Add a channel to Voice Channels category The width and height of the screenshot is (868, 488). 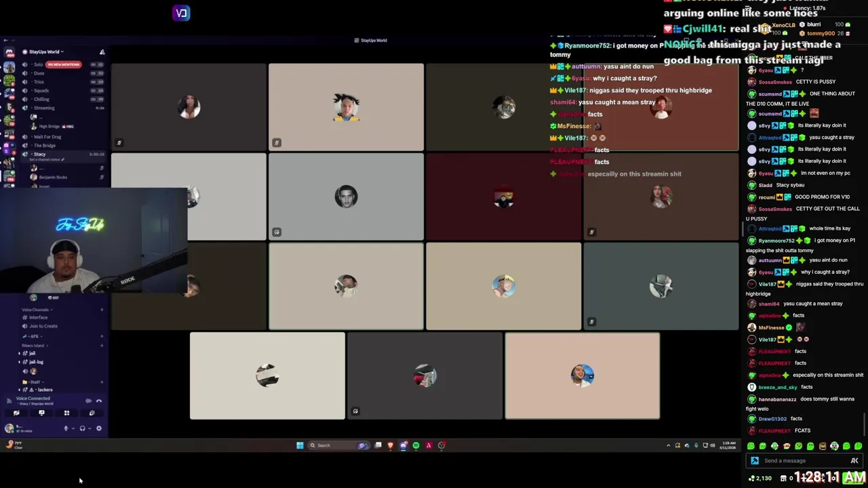click(102, 310)
